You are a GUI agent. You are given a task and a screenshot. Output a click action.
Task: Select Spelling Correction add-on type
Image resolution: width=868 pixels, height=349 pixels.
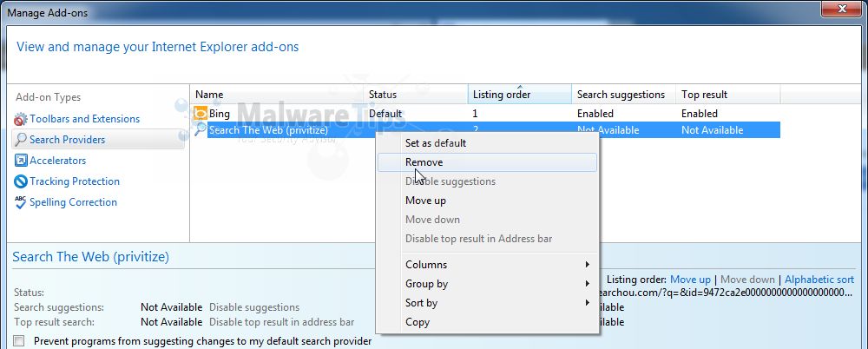pos(73,202)
